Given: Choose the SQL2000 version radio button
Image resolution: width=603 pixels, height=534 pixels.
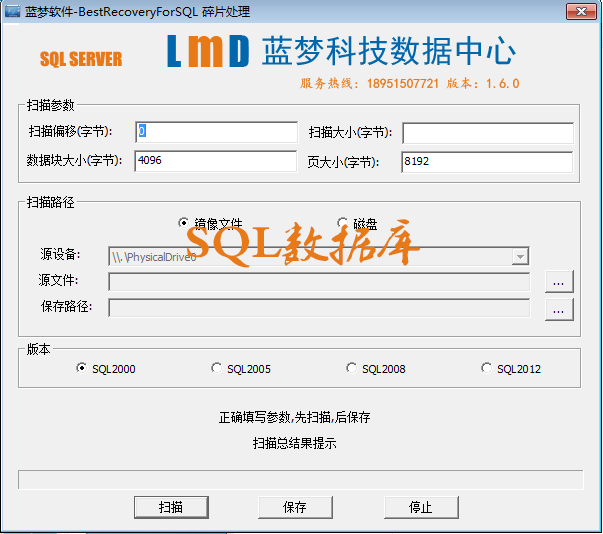Looking at the screenshot, I should tap(82, 368).
